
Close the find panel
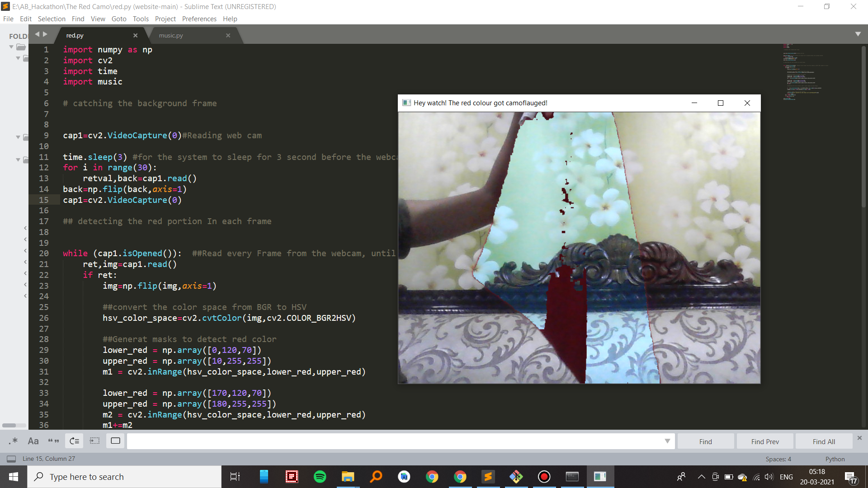(859, 438)
